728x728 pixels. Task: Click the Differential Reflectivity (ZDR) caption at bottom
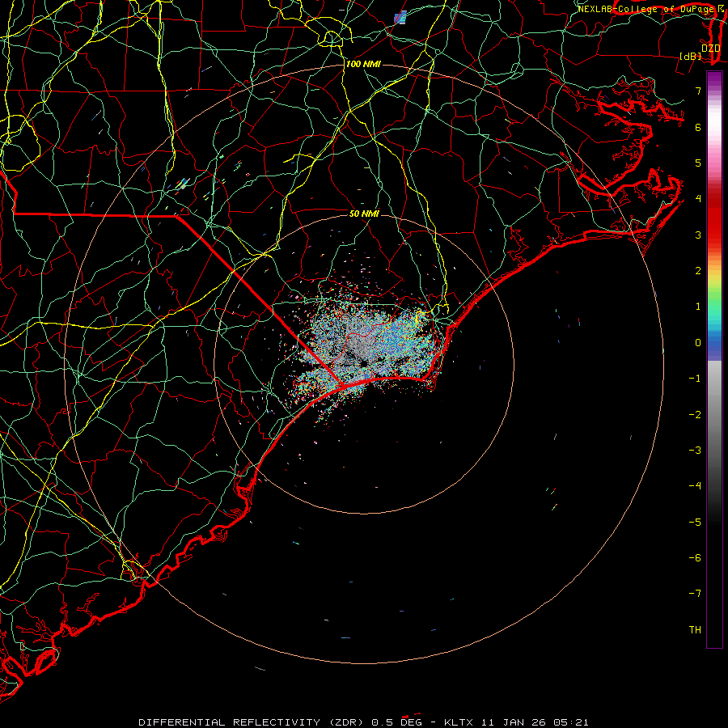363,722
